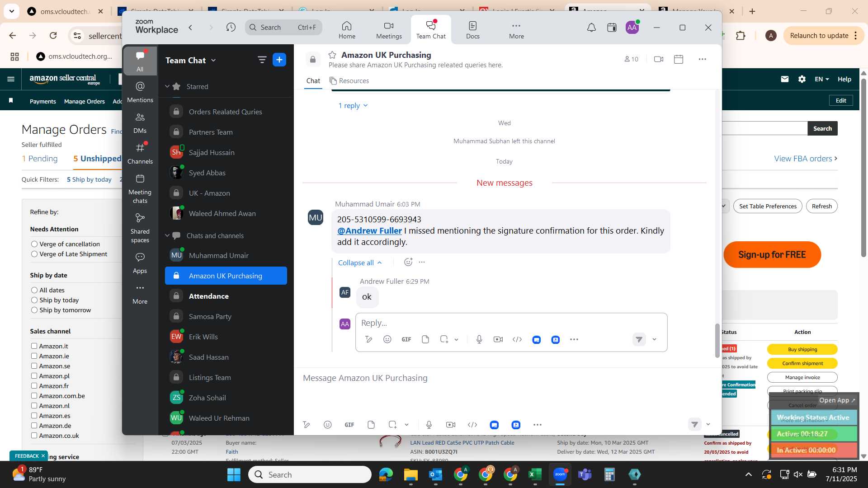Switch to Zoom Meetings tab
This screenshot has height=488, width=868.
click(x=389, y=30)
